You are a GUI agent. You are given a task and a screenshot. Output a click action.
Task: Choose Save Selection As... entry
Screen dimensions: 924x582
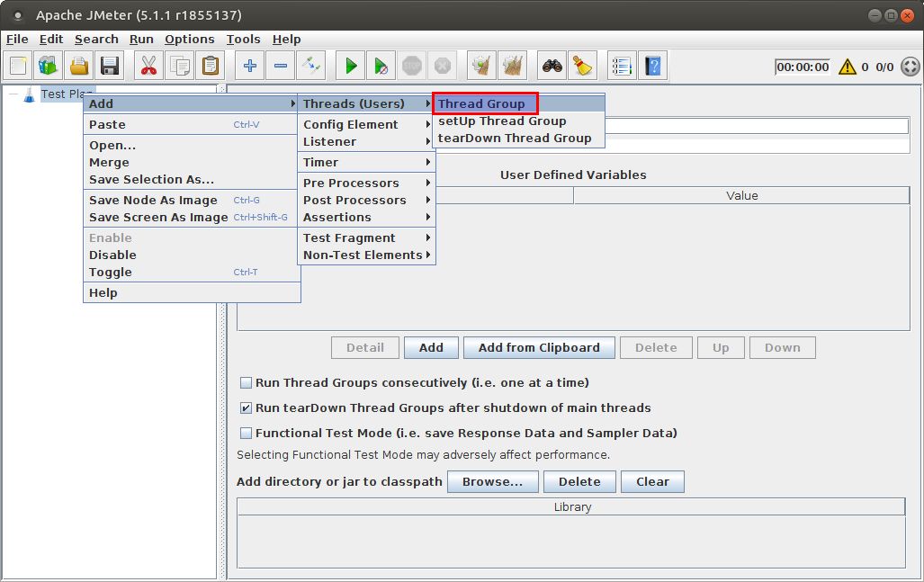click(192, 179)
